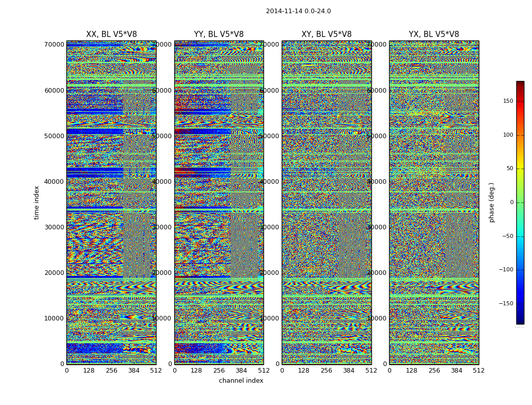532x405 pixels.
Task: Click the "channel index" x-axis label
Action: pos(241,381)
